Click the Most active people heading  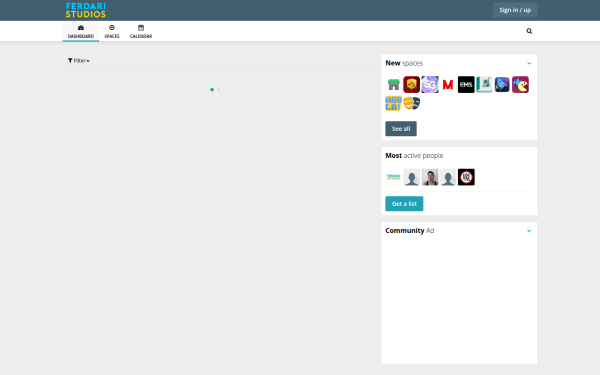pyautogui.click(x=414, y=155)
